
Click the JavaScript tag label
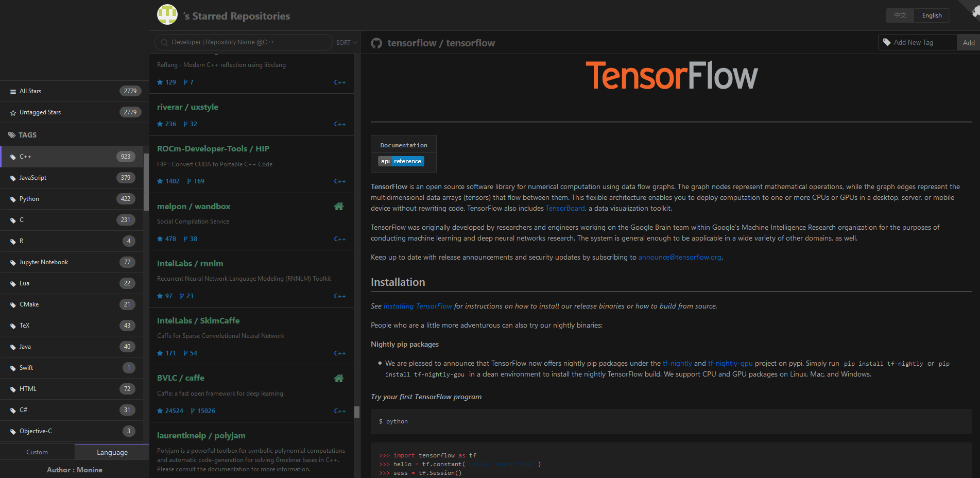(x=33, y=178)
